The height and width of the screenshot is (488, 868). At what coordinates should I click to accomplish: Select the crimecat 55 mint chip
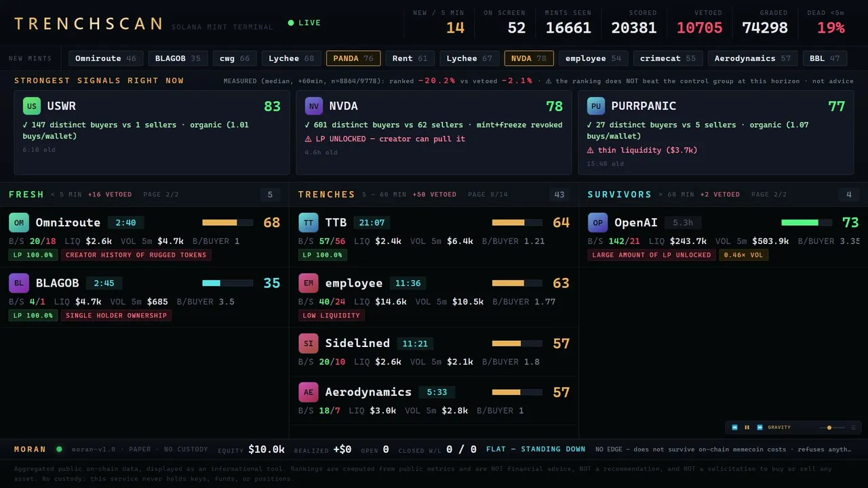[x=668, y=58]
